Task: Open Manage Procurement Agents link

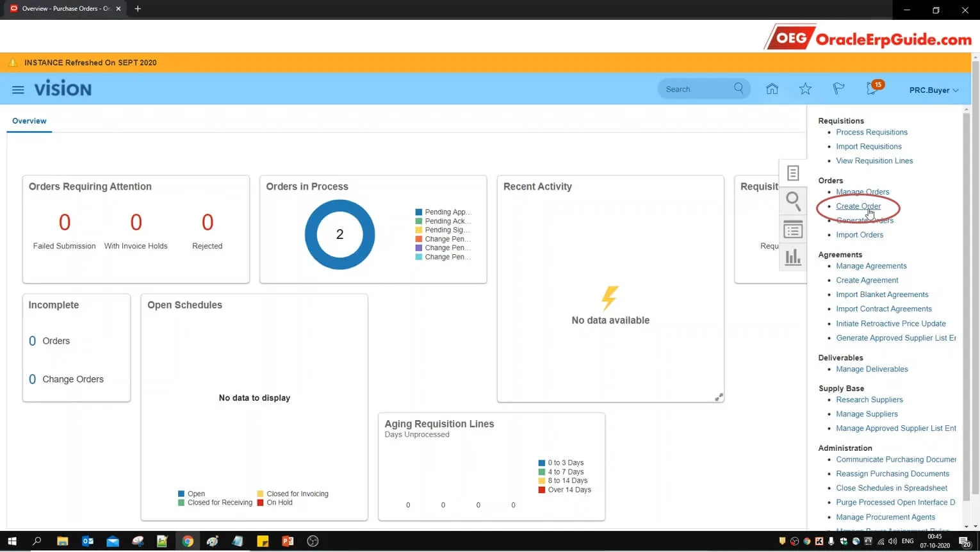Action: coord(885,517)
